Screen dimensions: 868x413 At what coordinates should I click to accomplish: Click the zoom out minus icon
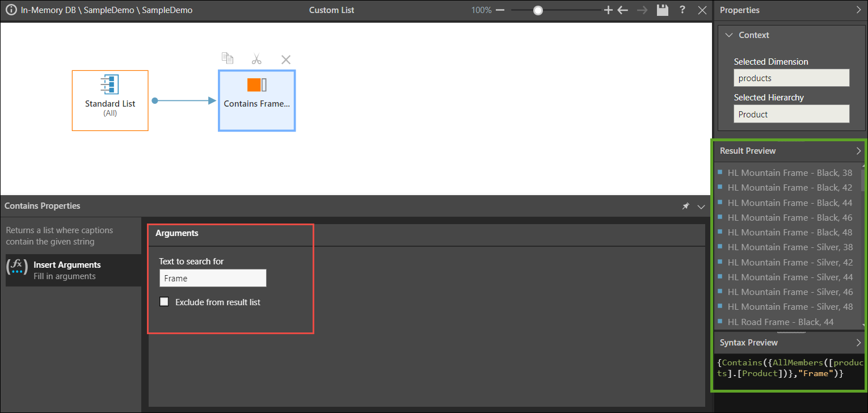click(x=500, y=10)
